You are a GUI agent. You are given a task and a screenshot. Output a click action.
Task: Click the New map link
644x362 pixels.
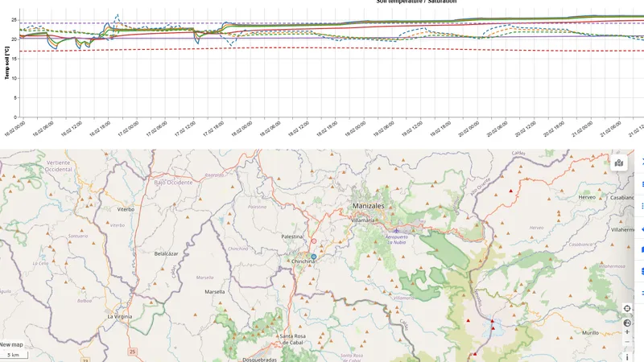coord(12,344)
